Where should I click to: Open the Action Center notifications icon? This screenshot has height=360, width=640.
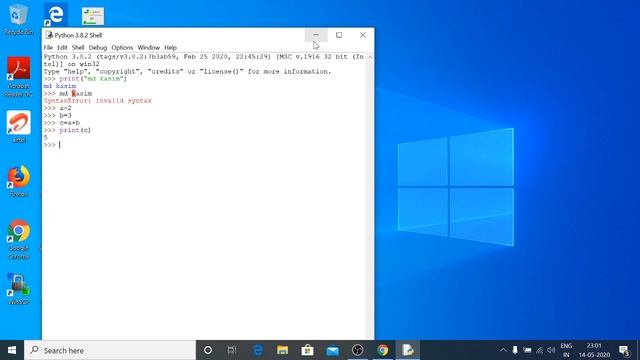[624, 350]
